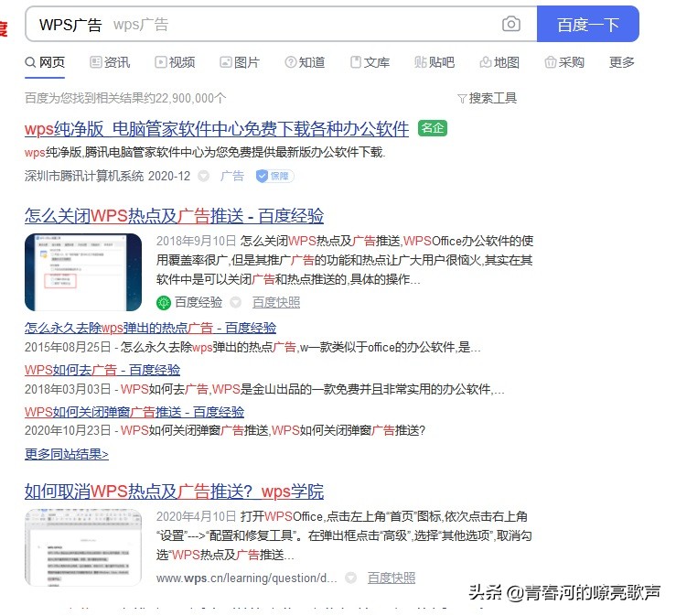
Task: Select the 网页 tab
Action: (45, 62)
